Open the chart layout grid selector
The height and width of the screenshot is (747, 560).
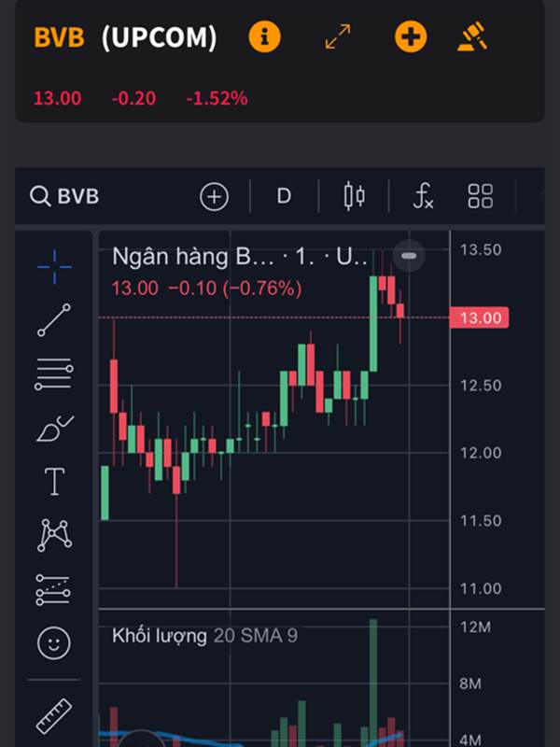pyautogui.click(x=480, y=196)
